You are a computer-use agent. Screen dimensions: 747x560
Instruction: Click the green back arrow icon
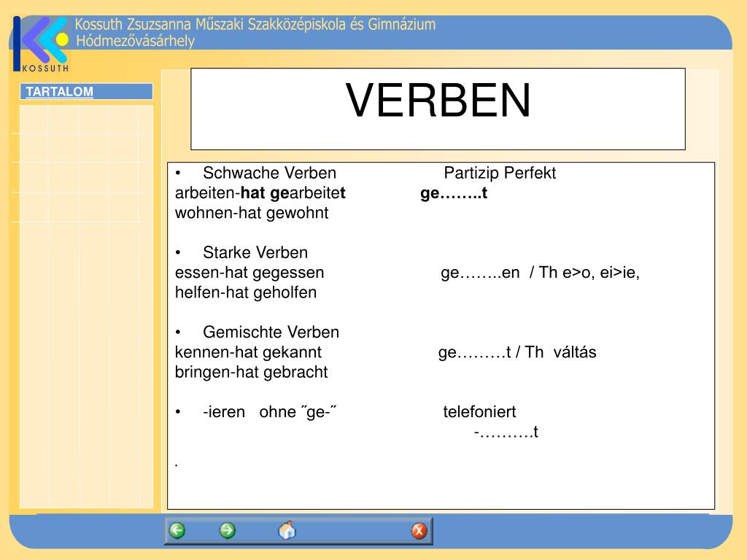point(177,531)
